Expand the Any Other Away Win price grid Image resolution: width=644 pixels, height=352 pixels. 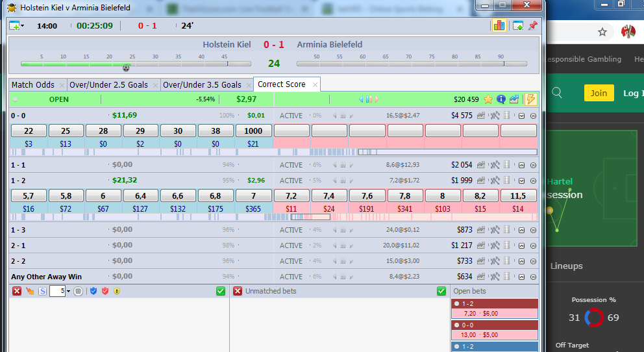[521, 277]
